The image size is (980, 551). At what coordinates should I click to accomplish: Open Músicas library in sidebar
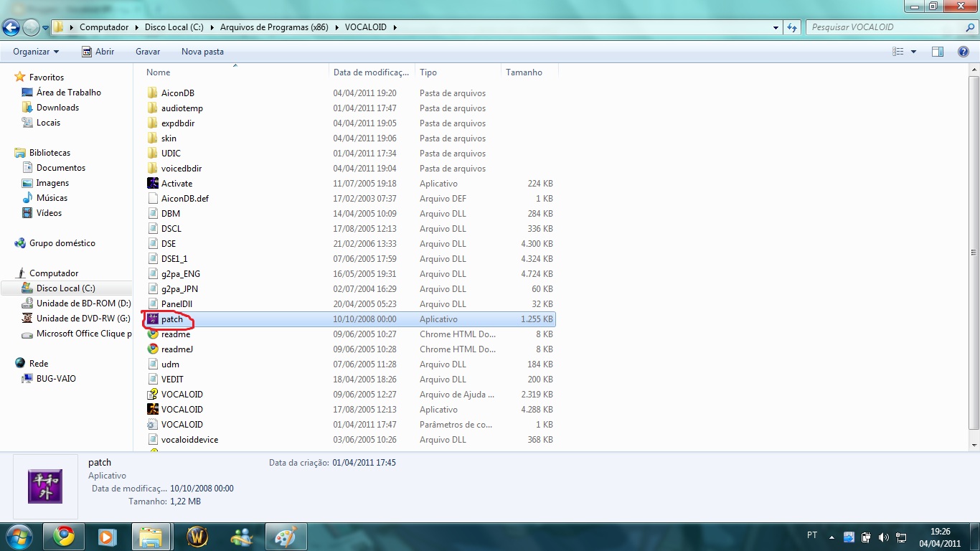[52, 198]
